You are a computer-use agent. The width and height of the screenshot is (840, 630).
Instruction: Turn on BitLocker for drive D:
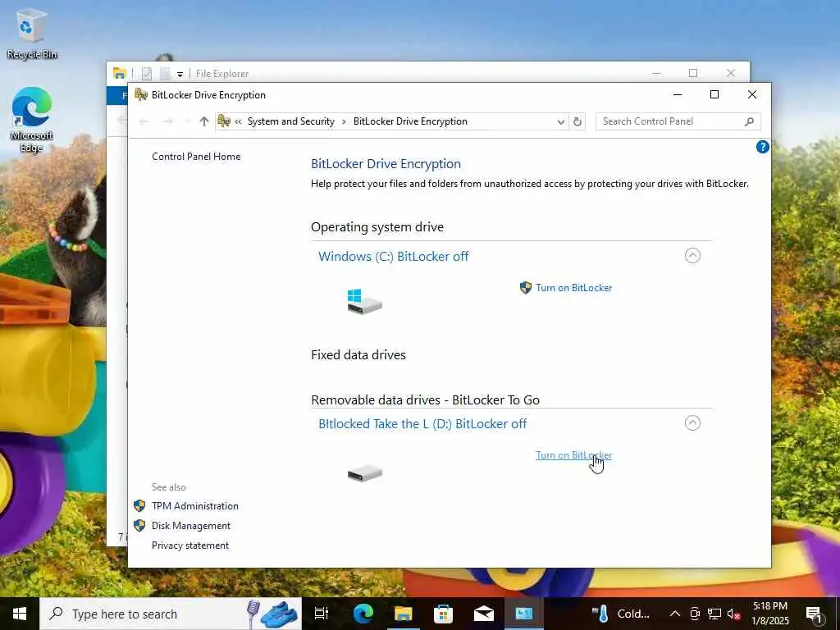pyautogui.click(x=573, y=454)
